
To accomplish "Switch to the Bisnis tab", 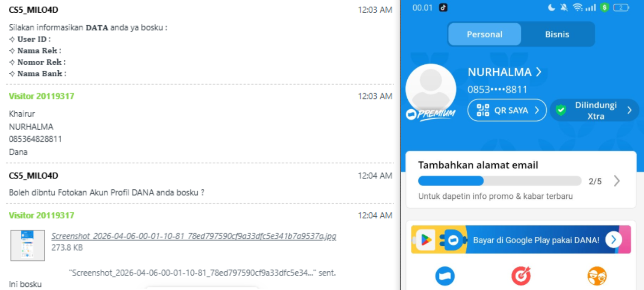I will click(x=557, y=34).
